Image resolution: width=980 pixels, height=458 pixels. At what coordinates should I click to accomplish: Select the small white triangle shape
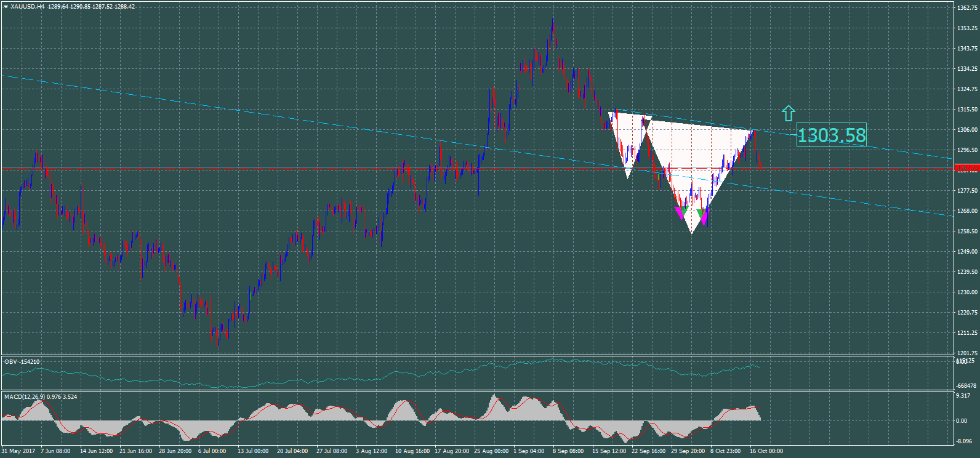[x=627, y=139]
